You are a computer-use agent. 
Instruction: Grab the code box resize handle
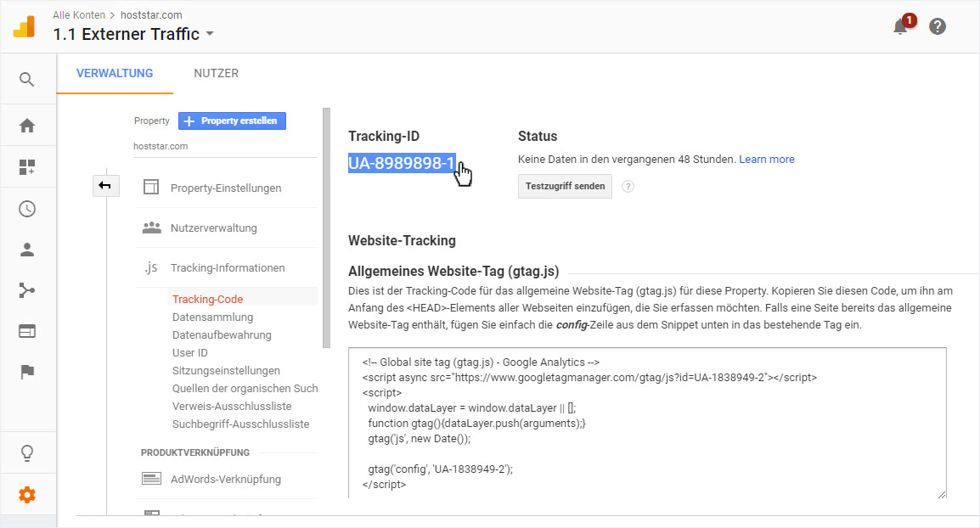942,494
